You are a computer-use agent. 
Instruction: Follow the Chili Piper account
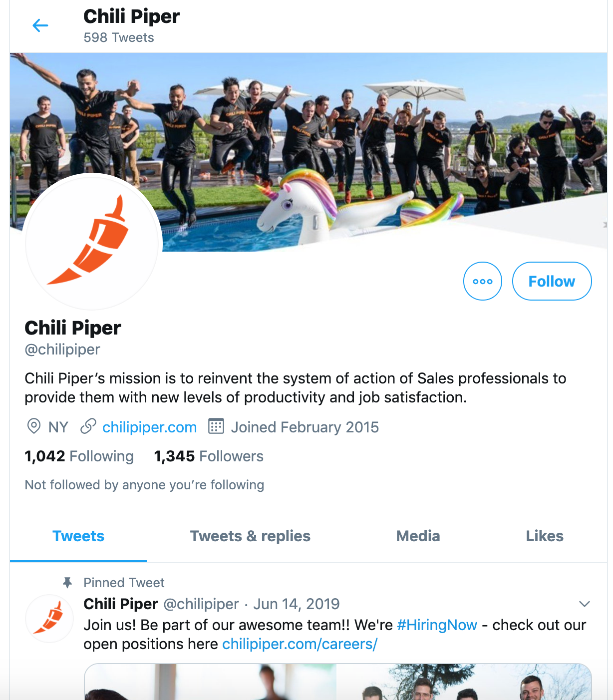click(x=552, y=281)
